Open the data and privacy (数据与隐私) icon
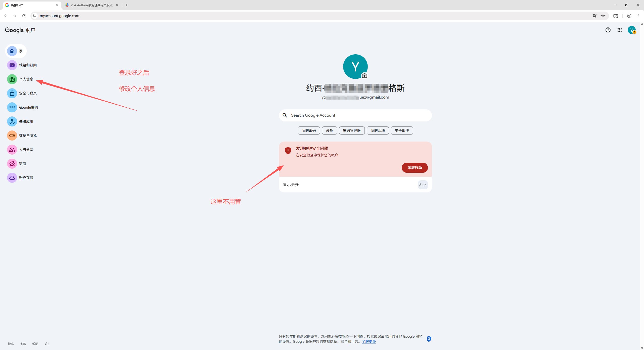 click(x=12, y=136)
